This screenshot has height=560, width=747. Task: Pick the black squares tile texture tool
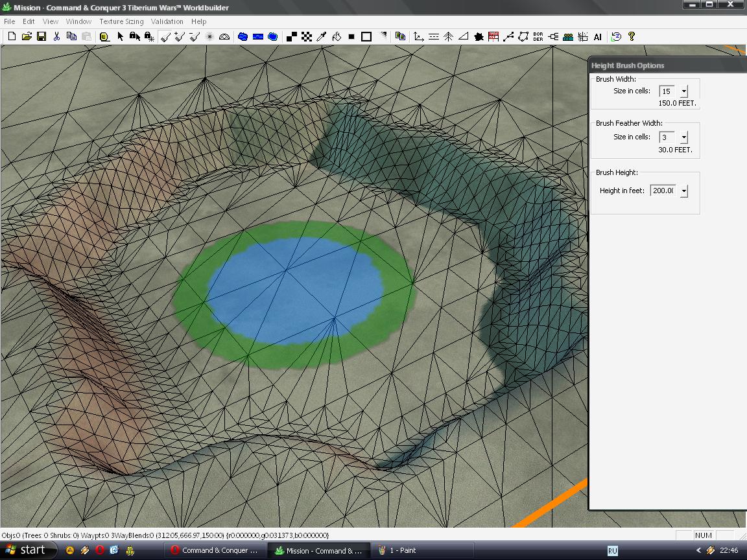coord(292,37)
